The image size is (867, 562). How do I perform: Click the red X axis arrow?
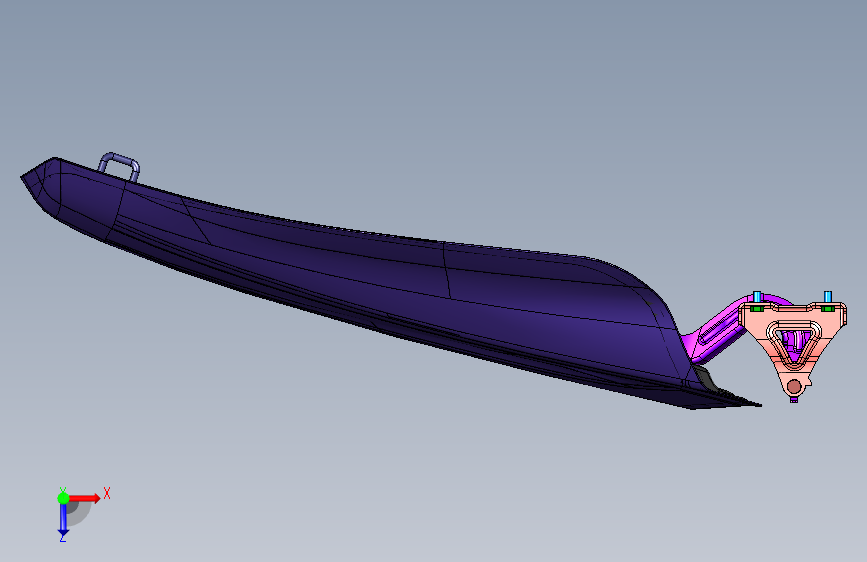83,498
